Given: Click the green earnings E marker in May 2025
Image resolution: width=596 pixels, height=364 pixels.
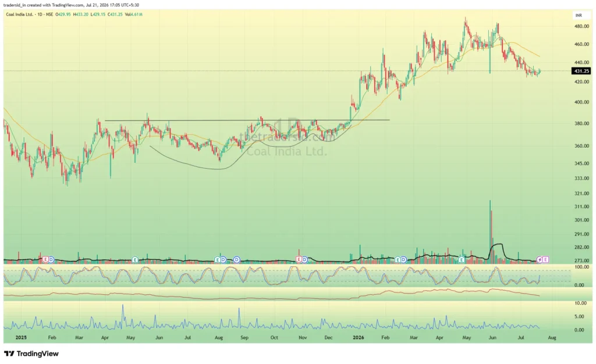Looking at the screenshot, I should coord(135,259).
